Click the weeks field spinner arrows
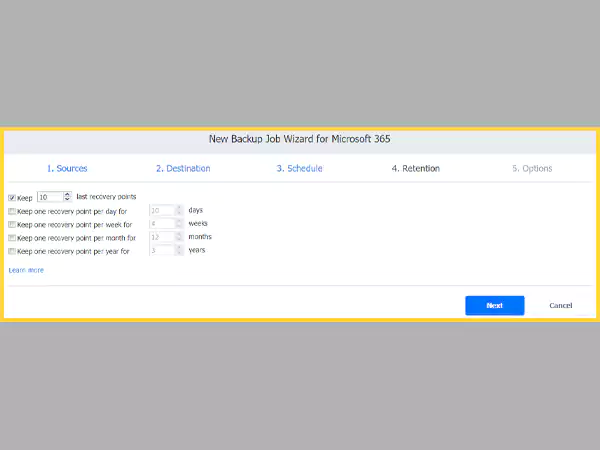This screenshot has height=450, width=600. [179, 223]
